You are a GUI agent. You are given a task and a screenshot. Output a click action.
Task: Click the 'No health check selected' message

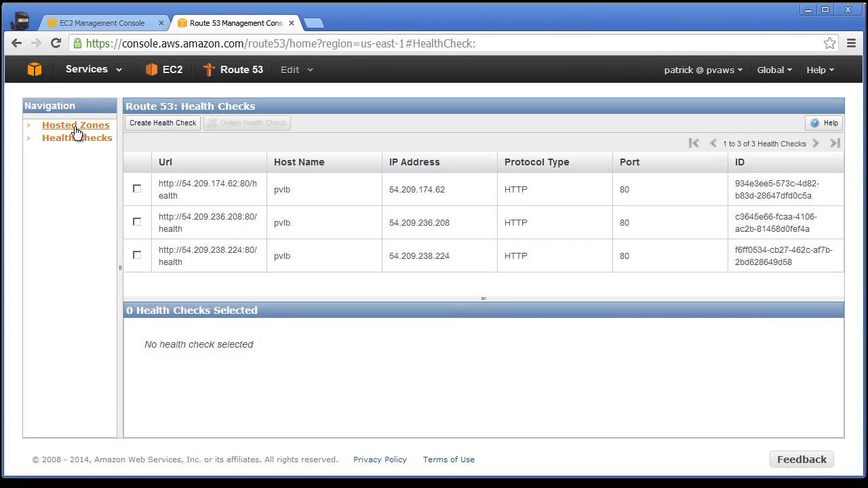tap(199, 344)
